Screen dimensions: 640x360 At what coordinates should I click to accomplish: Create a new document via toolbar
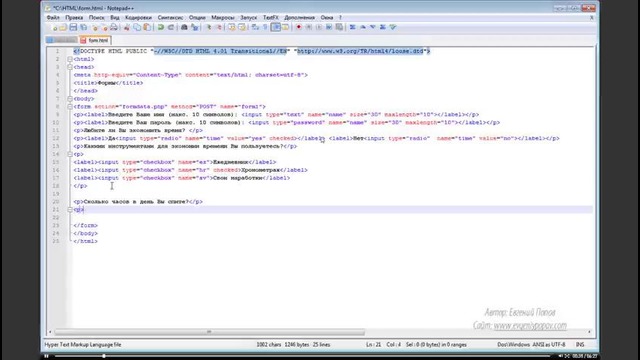pos(55,27)
